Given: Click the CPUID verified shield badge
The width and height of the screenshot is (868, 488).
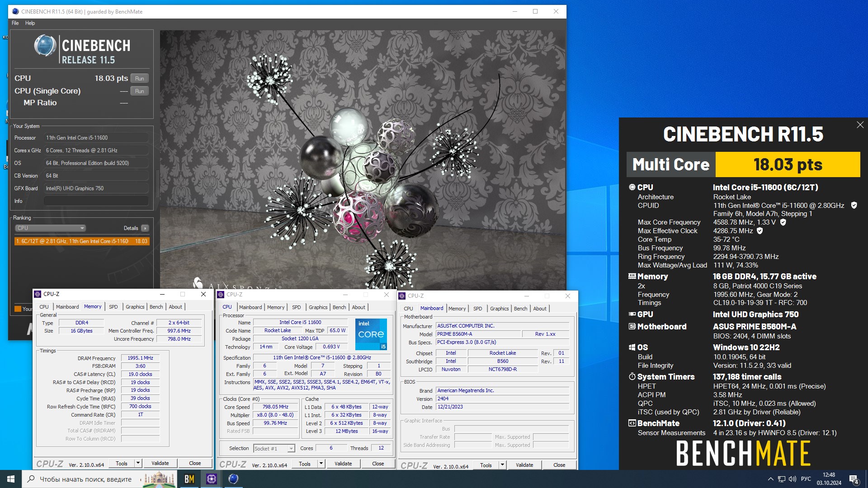Looking at the screenshot, I should pyautogui.click(x=854, y=205).
